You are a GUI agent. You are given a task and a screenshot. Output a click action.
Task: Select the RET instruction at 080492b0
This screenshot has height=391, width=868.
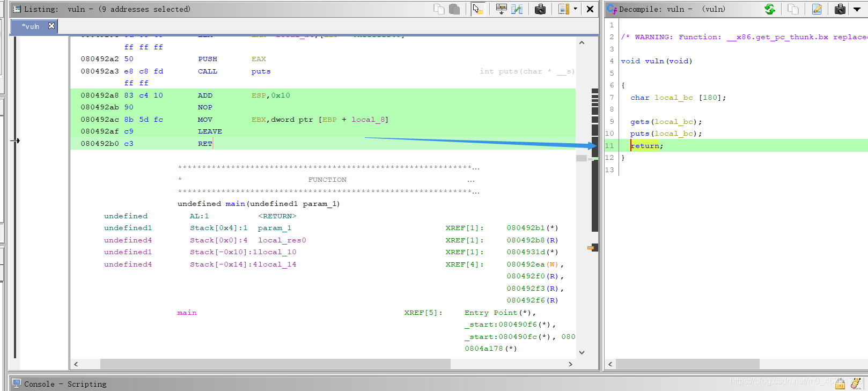pos(205,144)
